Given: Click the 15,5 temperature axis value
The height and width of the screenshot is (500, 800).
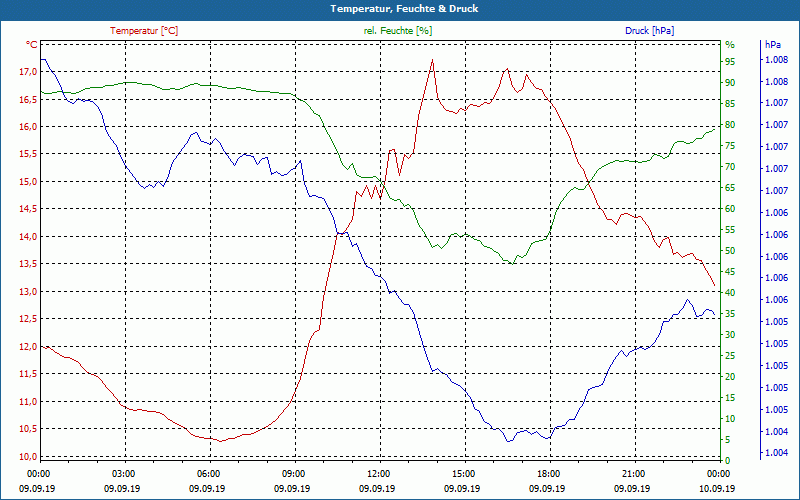Looking at the screenshot, I should tap(28, 154).
